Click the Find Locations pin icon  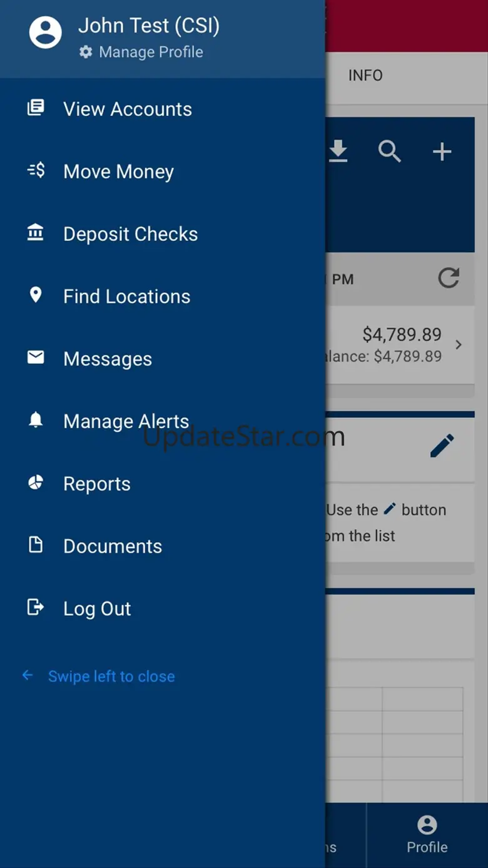point(36,295)
